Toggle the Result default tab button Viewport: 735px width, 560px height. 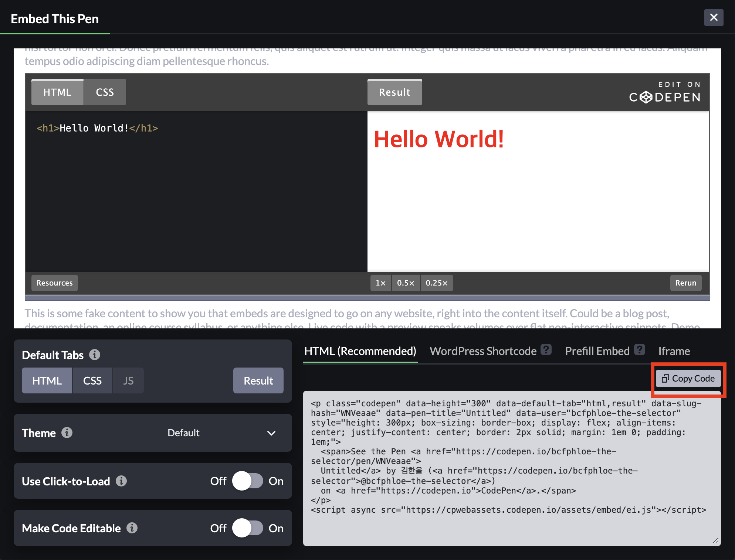point(258,380)
